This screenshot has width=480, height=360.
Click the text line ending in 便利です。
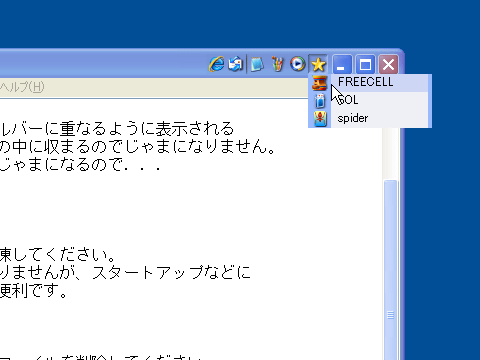33,290
